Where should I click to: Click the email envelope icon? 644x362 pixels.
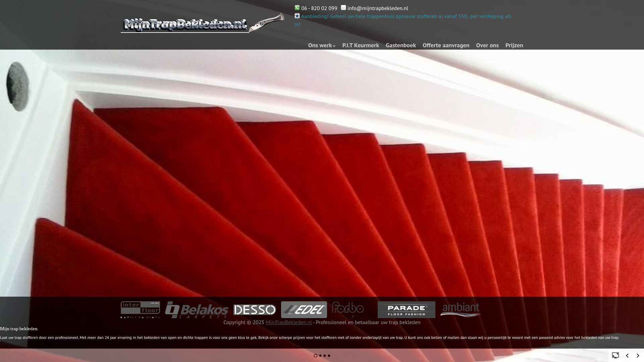pos(343,7)
